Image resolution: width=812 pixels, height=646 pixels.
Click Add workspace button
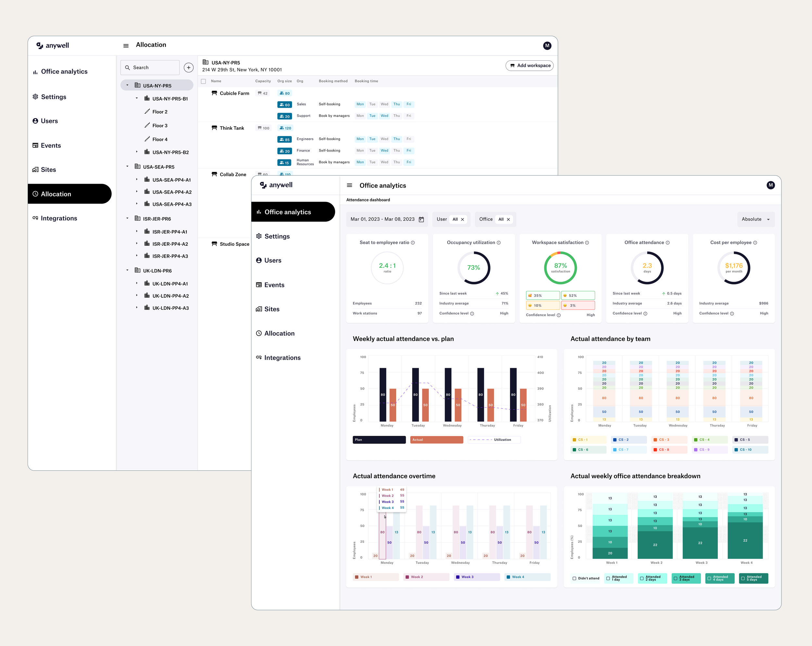tap(529, 66)
